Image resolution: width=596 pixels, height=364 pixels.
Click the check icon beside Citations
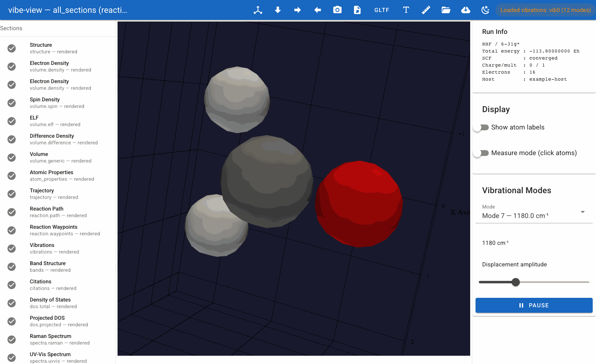pyautogui.click(x=12, y=285)
